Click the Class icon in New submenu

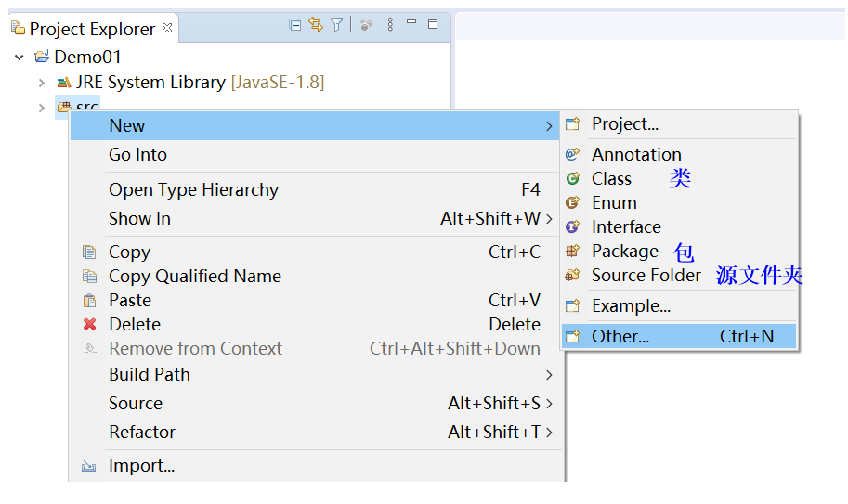point(573,178)
